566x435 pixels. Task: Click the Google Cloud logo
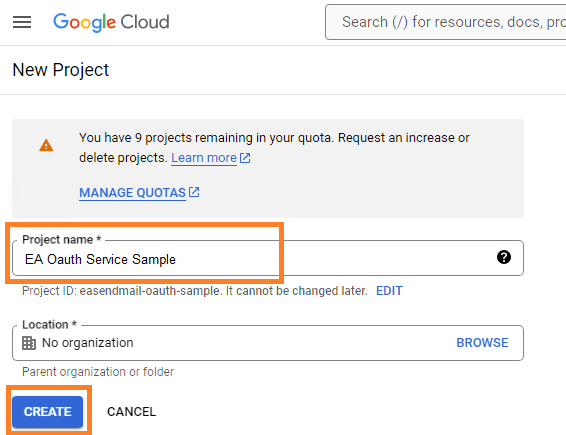click(111, 22)
